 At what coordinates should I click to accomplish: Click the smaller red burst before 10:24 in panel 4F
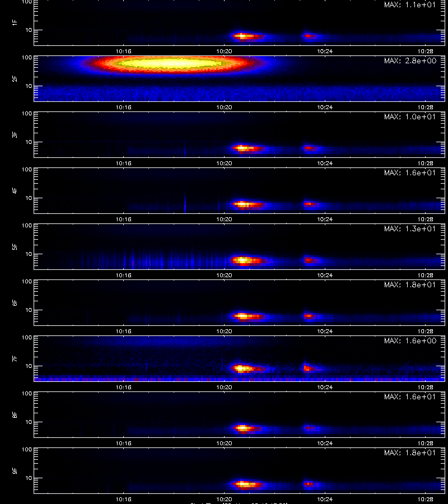pyautogui.click(x=310, y=204)
